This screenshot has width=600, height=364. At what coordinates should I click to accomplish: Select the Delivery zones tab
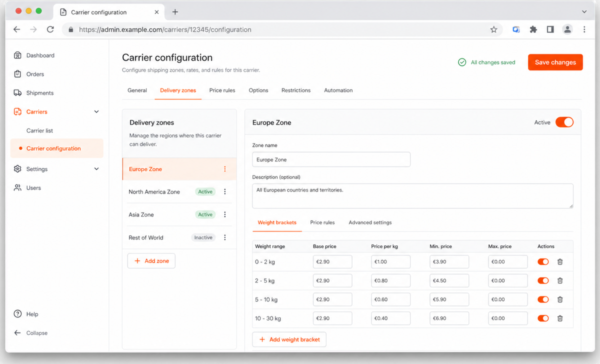(x=178, y=90)
